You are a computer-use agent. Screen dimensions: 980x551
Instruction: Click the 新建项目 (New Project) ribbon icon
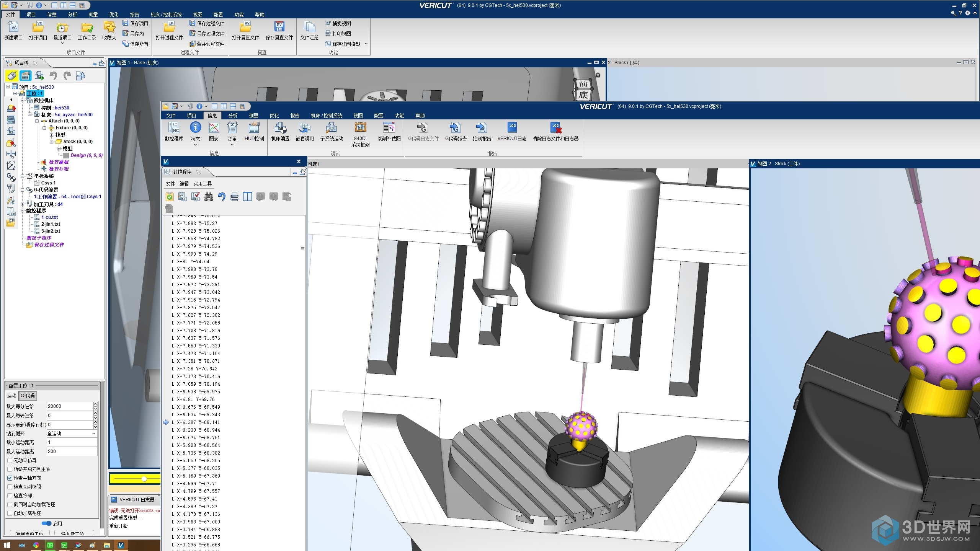tap(13, 31)
